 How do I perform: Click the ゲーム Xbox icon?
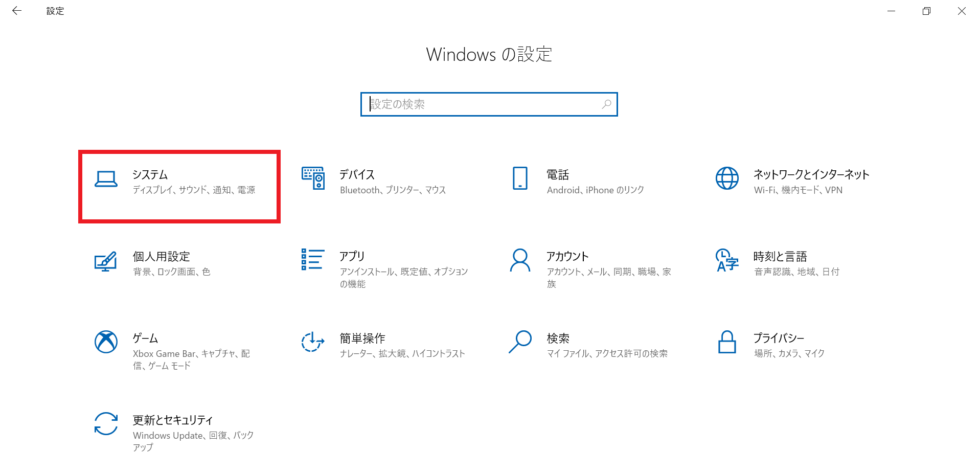(x=106, y=342)
